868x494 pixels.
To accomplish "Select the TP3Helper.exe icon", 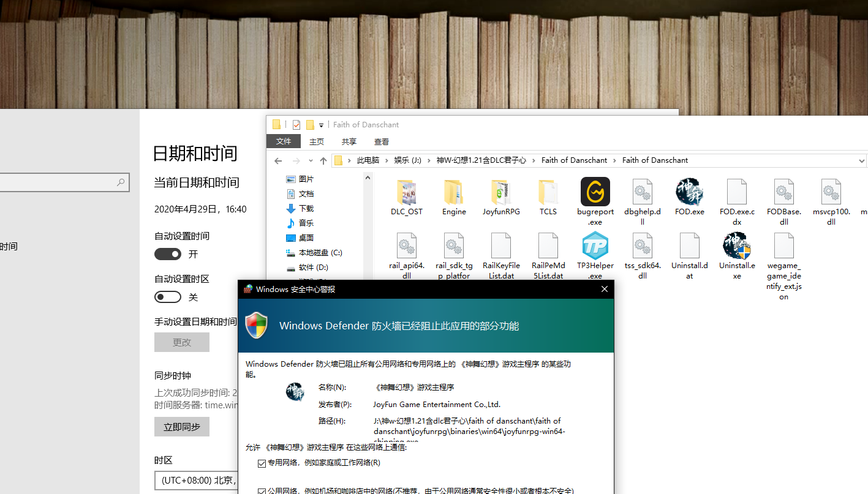I will (x=595, y=245).
